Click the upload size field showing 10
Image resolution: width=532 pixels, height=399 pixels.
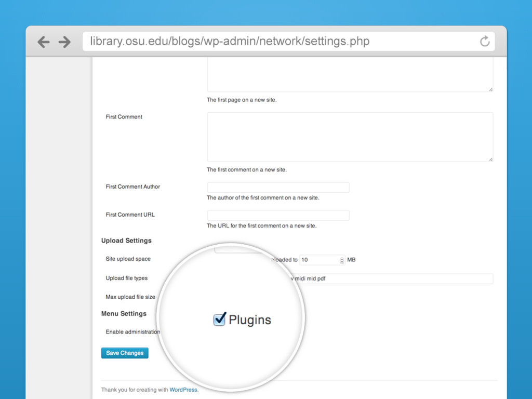pos(322,260)
